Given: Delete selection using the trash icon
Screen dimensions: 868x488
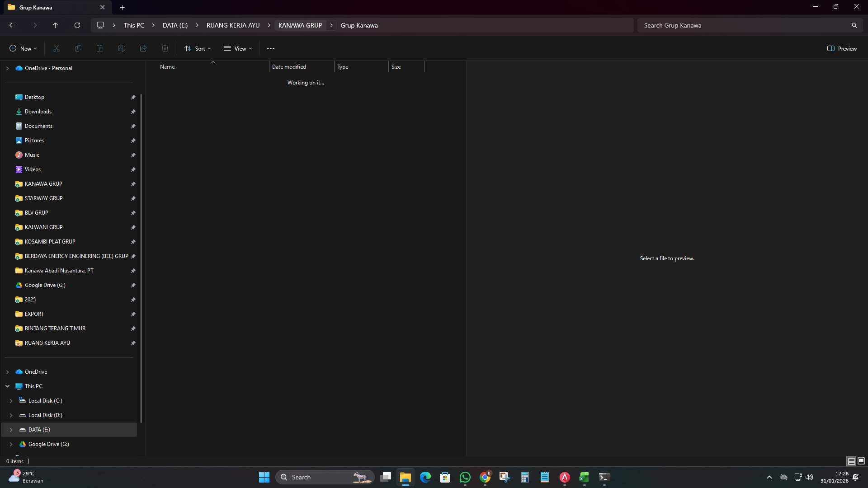Looking at the screenshot, I should click(165, 48).
